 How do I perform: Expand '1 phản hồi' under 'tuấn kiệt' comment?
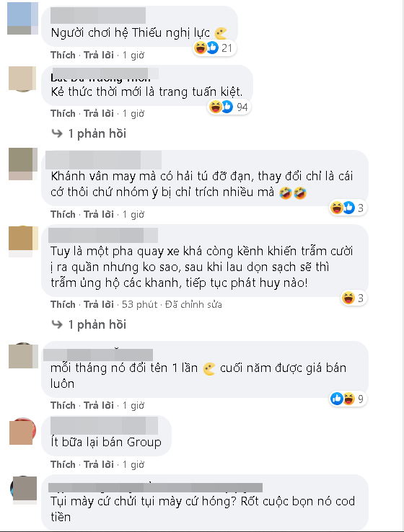97,133
